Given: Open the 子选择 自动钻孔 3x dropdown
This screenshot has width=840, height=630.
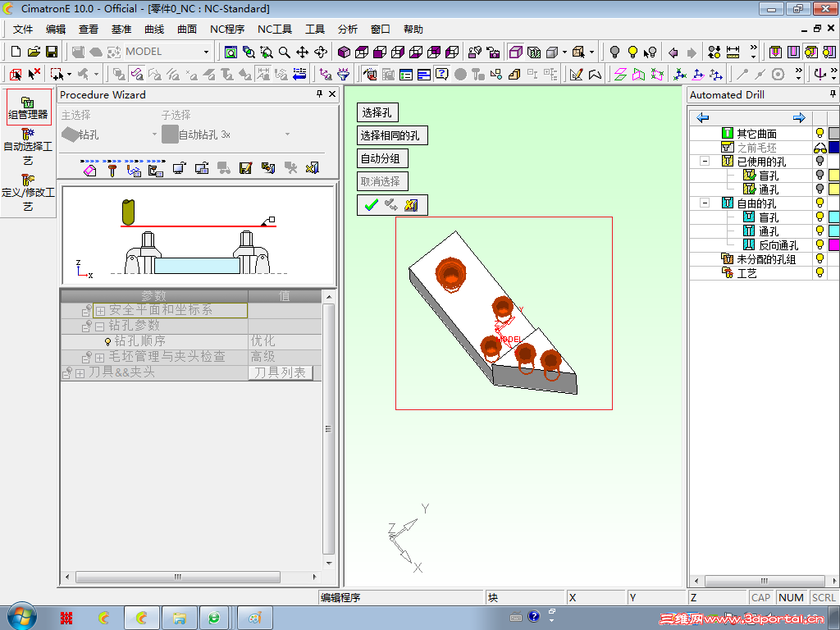Looking at the screenshot, I should (x=288, y=134).
